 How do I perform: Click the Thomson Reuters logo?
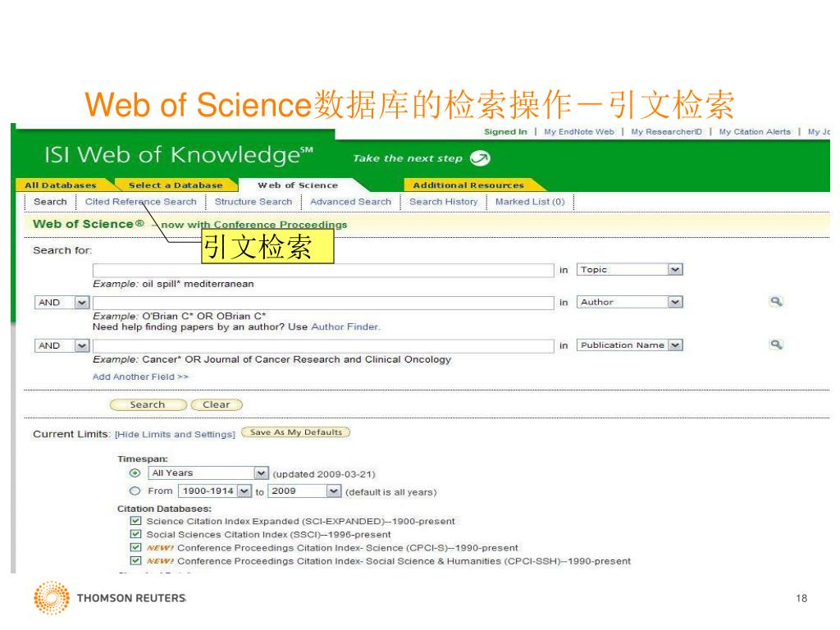[x=110, y=598]
